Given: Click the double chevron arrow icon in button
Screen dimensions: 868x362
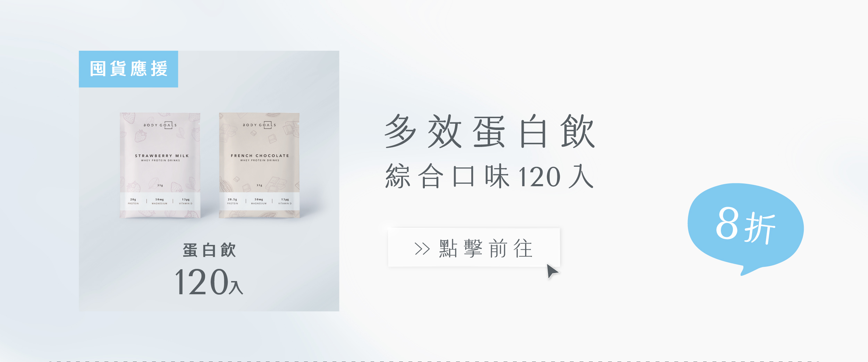Looking at the screenshot, I should point(422,249).
